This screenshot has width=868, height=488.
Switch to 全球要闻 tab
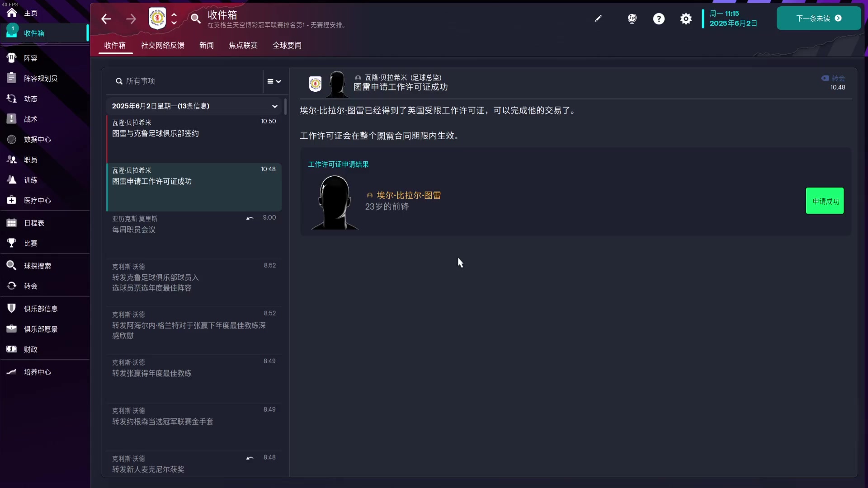click(287, 45)
